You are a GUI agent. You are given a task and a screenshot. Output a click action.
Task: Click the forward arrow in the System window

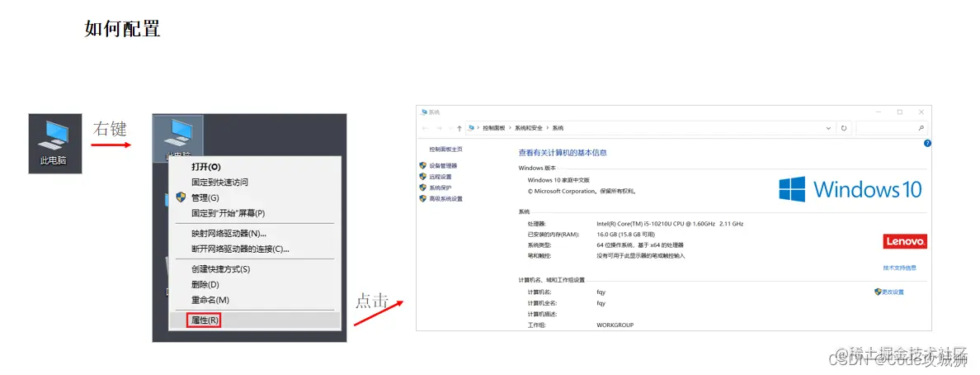coord(440,128)
